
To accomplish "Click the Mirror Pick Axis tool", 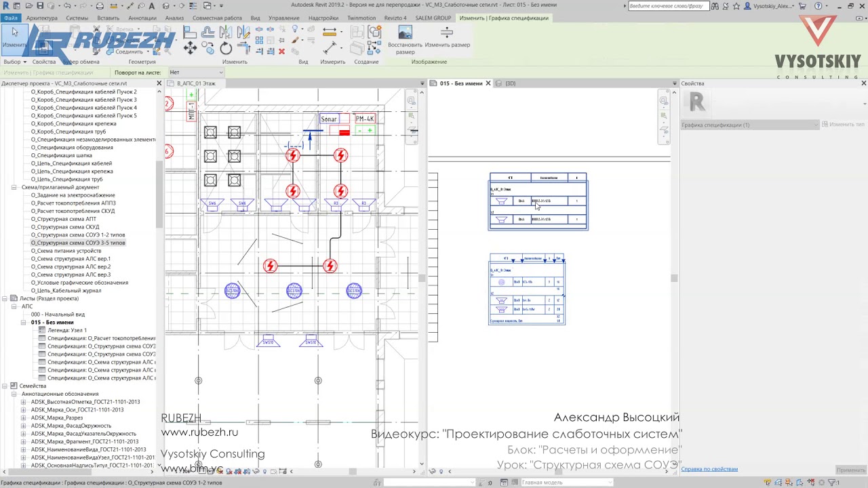I will coord(226,32).
